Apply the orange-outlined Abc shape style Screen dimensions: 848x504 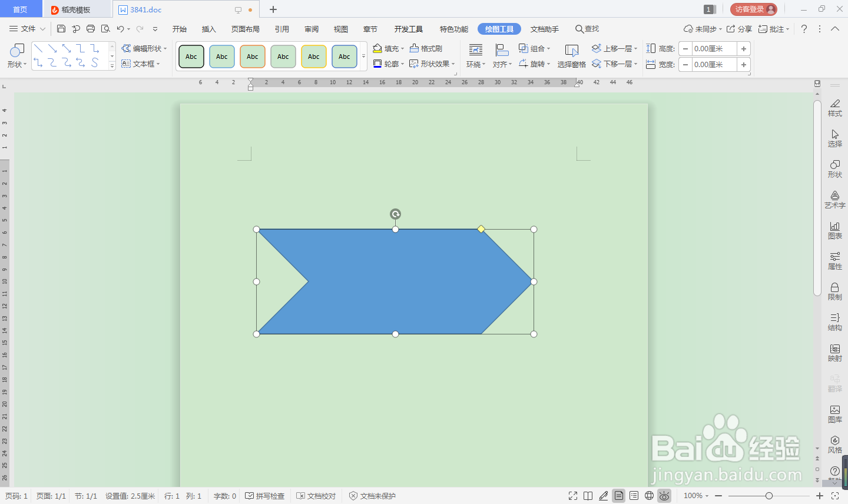253,57
